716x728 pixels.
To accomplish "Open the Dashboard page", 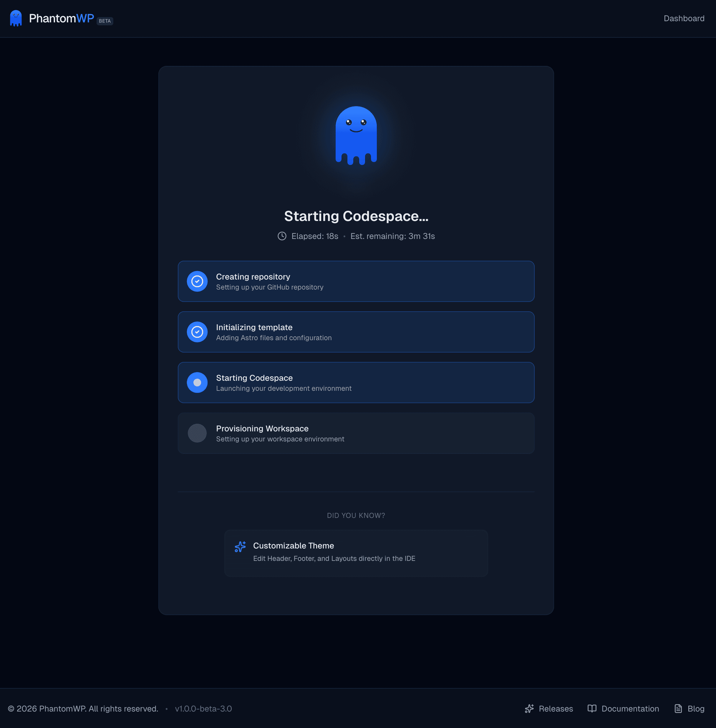I will coord(684,18).
